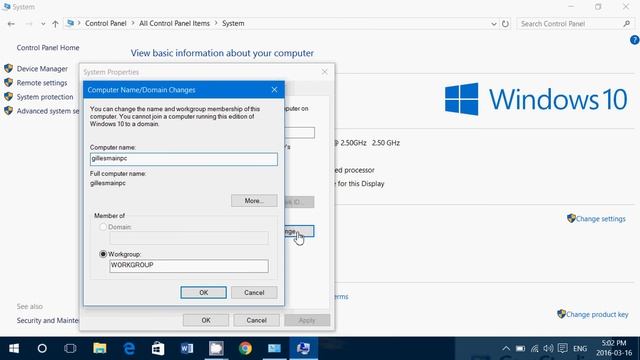
Task: Show hidden system tray icons chevron
Action: tap(506, 348)
